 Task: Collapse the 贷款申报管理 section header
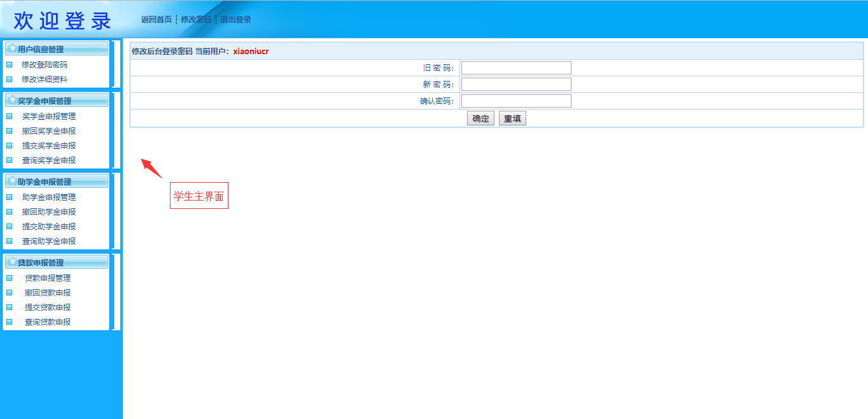57,262
